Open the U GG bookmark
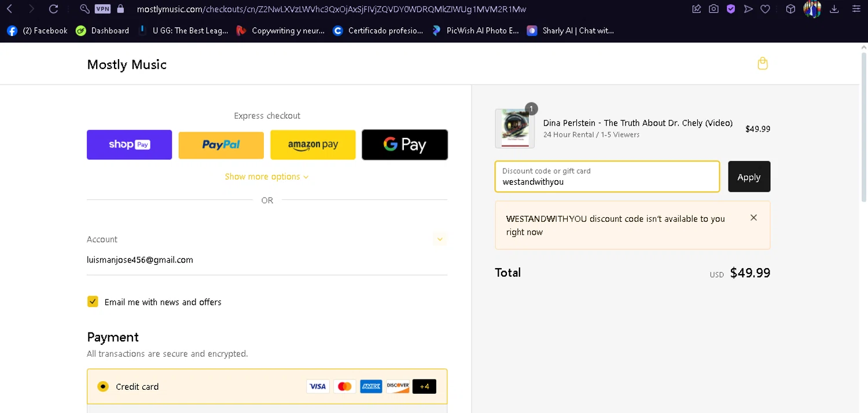This screenshot has width=868, height=413. point(183,31)
